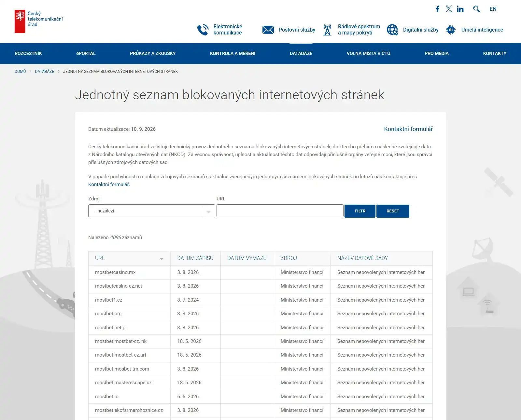Image resolution: width=521 pixels, height=420 pixels.
Task: Click the update date 10. 9. 2026
Action: (143, 129)
